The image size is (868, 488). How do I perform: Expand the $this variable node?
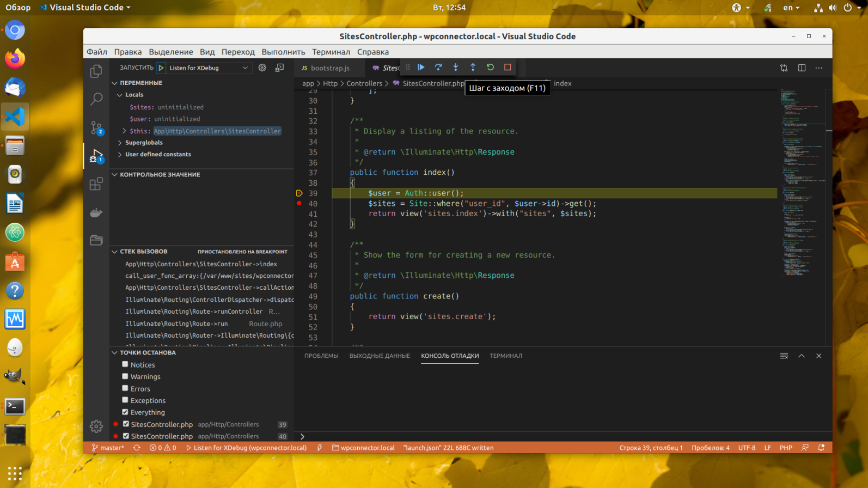coord(124,131)
